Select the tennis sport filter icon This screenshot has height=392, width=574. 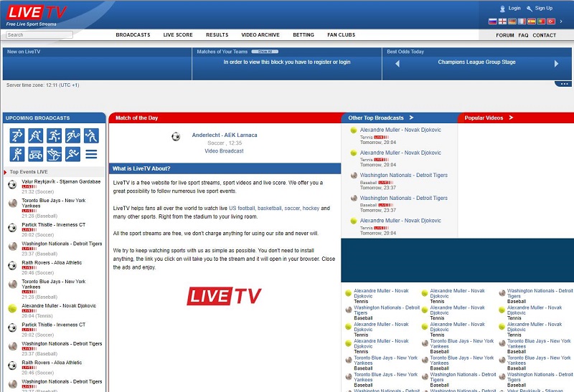pos(73,135)
